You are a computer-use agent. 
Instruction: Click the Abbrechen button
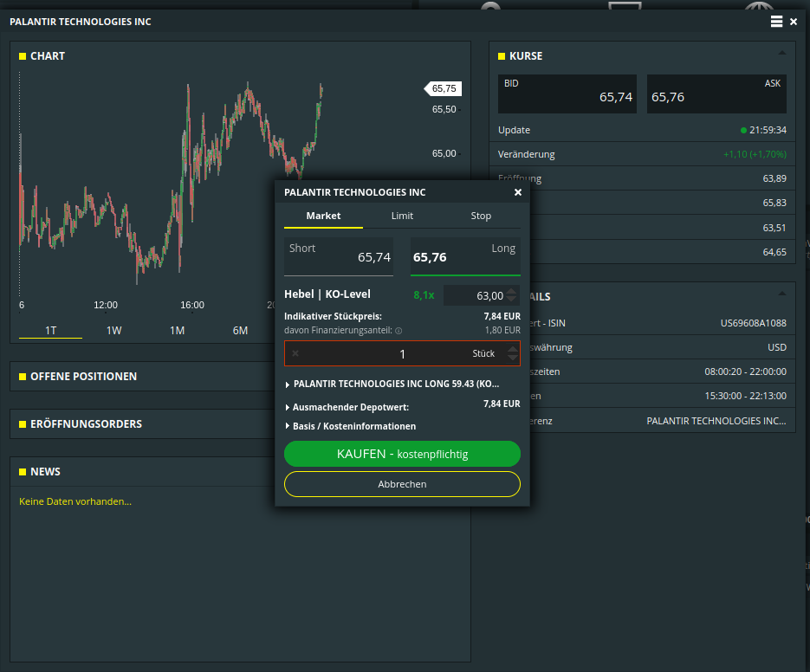(x=402, y=484)
